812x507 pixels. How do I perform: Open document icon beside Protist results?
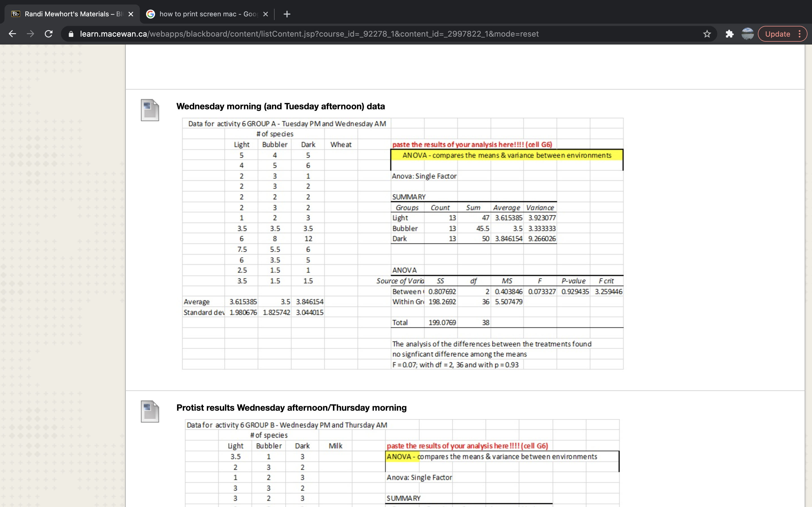coord(150,411)
